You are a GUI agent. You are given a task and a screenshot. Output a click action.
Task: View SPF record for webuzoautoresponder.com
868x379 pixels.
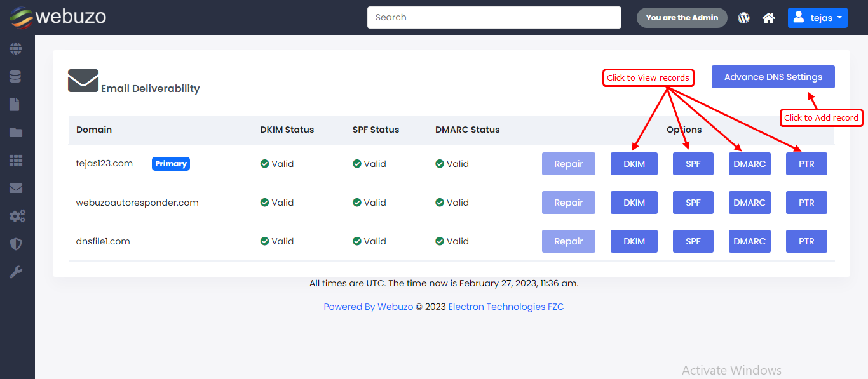[x=693, y=203]
